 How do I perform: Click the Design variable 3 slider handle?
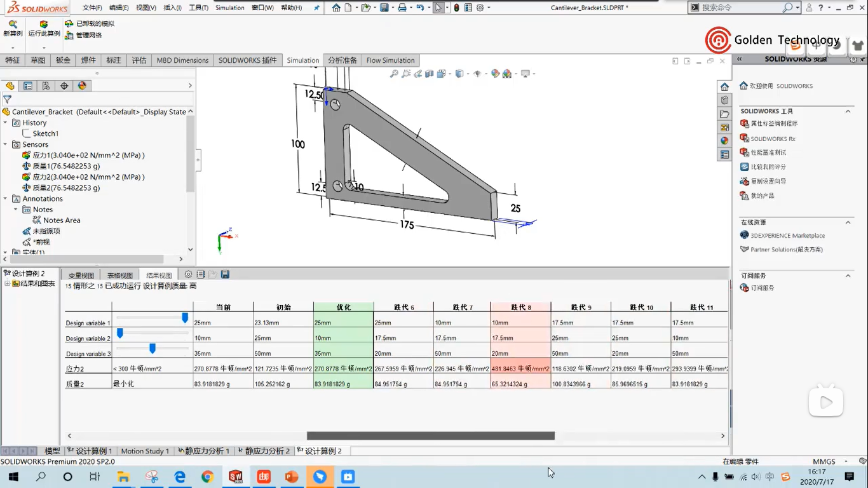[153, 348]
